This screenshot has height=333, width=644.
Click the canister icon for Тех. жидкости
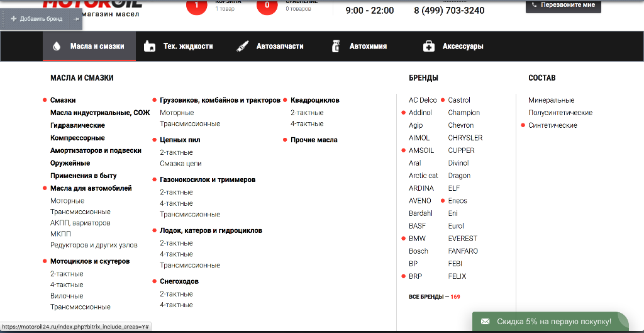[150, 47]
